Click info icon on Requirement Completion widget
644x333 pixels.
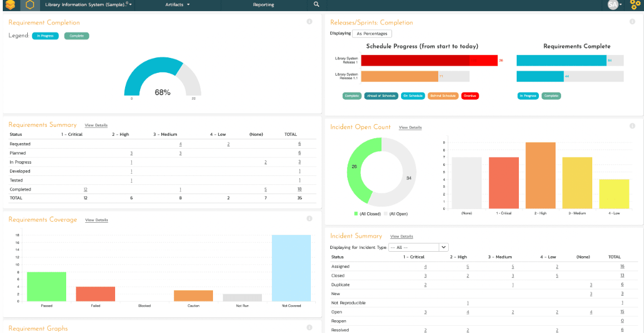[309, 22]
